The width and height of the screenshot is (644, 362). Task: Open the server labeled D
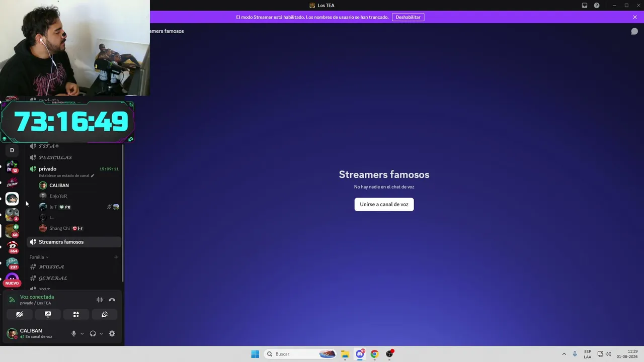pyautogui.click(x=12, y=150)
